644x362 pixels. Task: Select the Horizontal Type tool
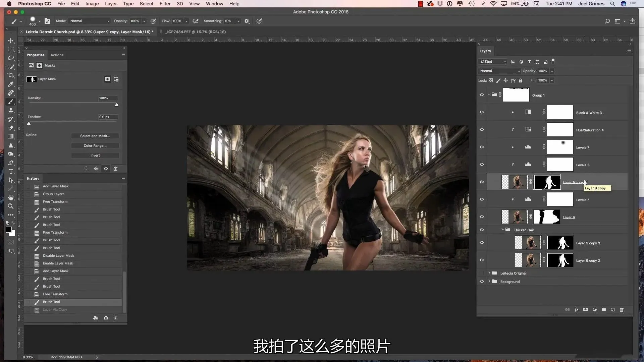pos(11,171)
